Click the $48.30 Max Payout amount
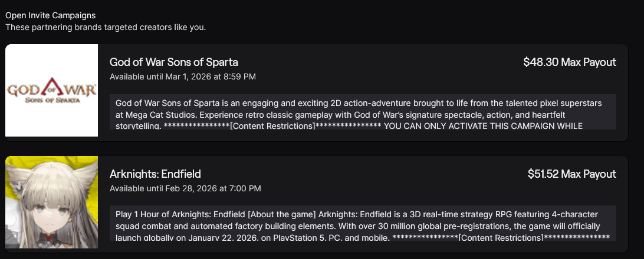This screenshot has width=644, height=259. [x=569, y=62]
